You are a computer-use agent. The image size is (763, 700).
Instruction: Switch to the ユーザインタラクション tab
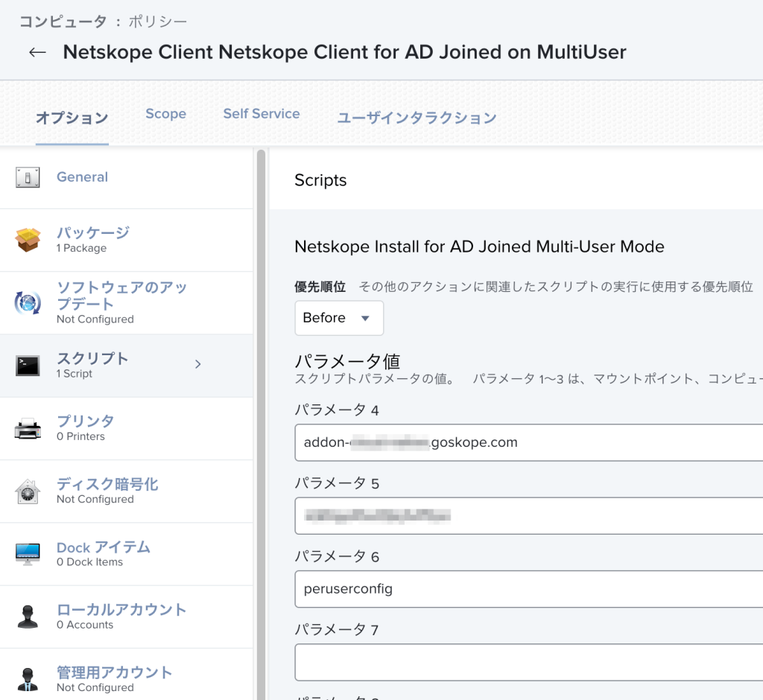pyautogui.click(x=417, y=118)
